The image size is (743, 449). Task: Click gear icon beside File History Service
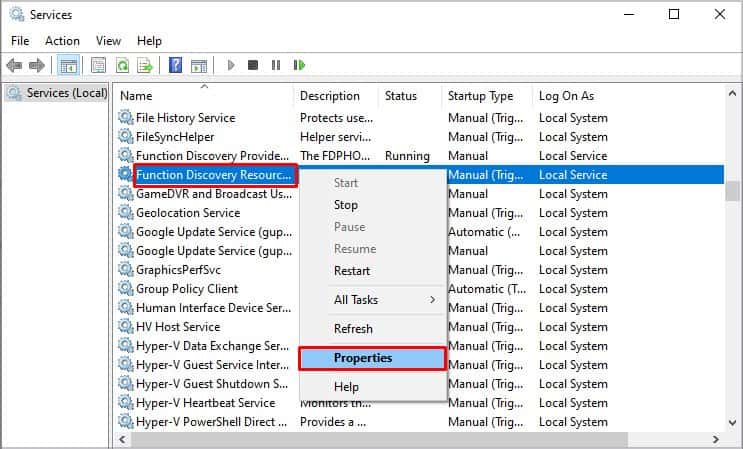pyautogui.click(x=126, y=117)
